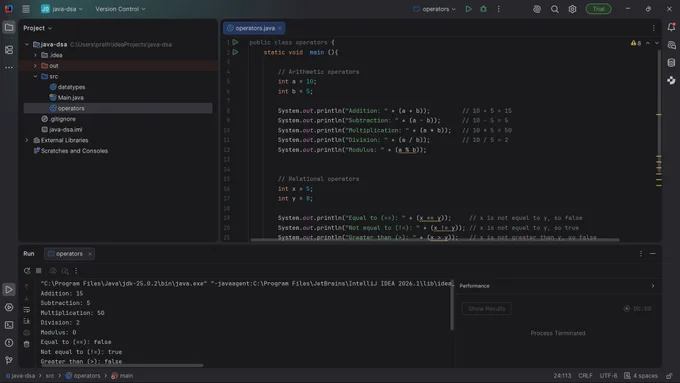This screenshot has height=383, width=680.
Task: Open IDE settings gear
Action: pyautogui.click(x=572, y=9)
